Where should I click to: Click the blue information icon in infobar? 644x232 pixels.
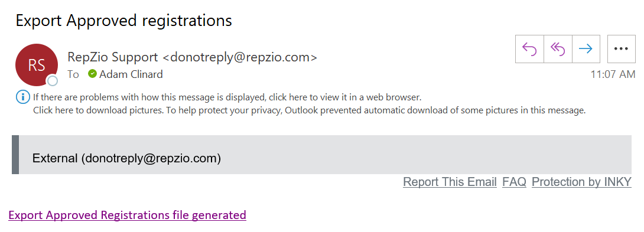tap(23, 98)
